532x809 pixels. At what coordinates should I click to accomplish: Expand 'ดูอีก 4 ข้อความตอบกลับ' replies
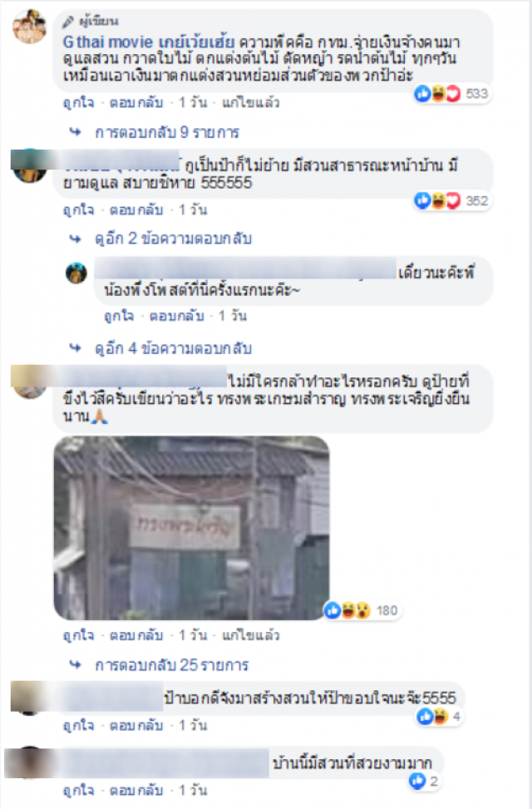[x=173, y=348]
